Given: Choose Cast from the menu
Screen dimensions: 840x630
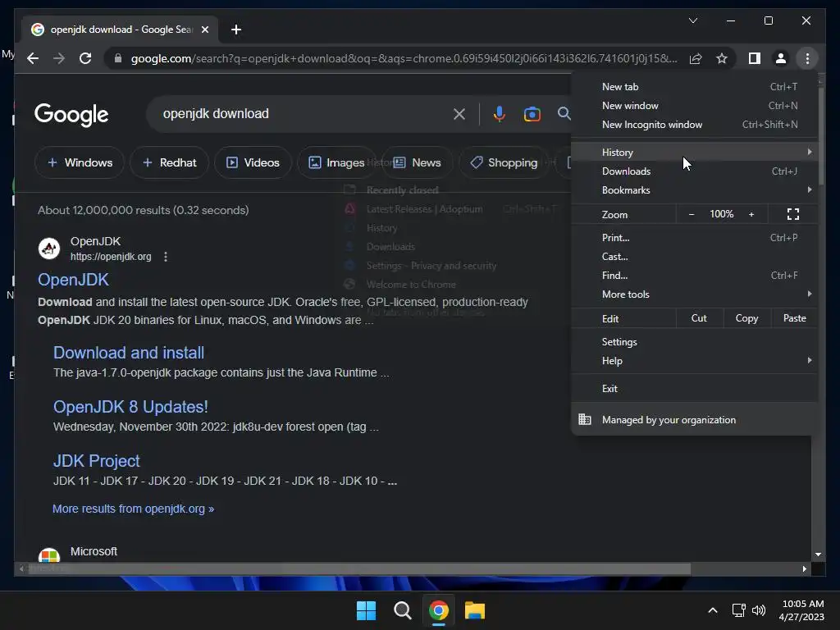Looking at the screenshot, I should (x=694, y=256).
